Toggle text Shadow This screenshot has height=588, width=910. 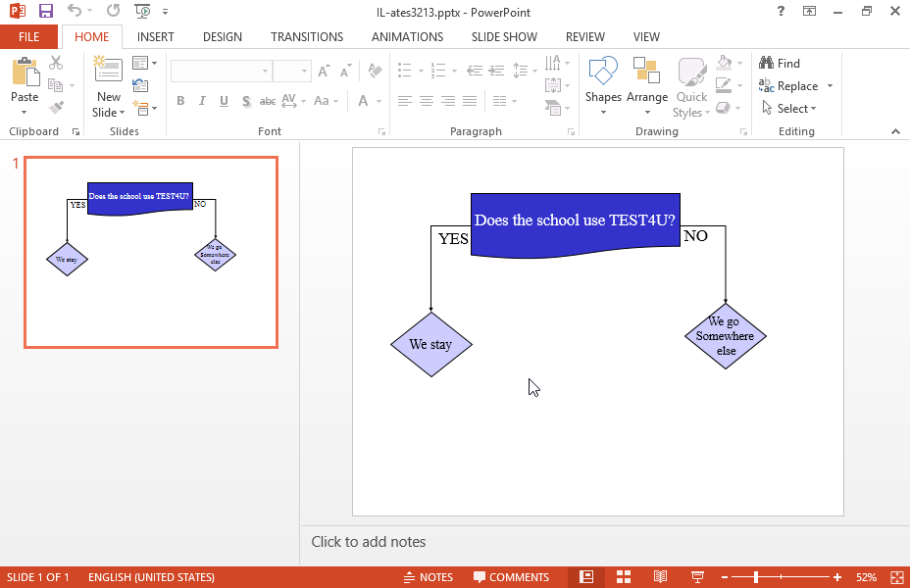pos(246,101)
